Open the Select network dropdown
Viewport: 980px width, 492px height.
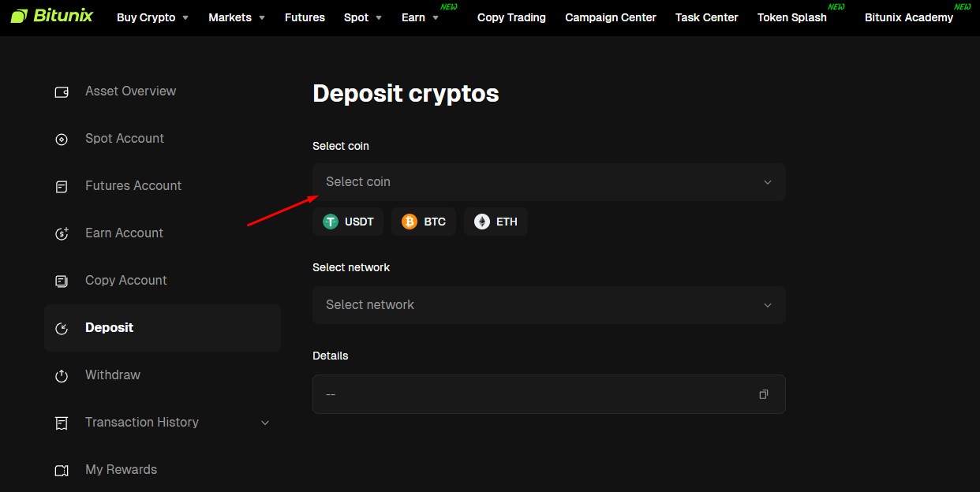[548, 305]
